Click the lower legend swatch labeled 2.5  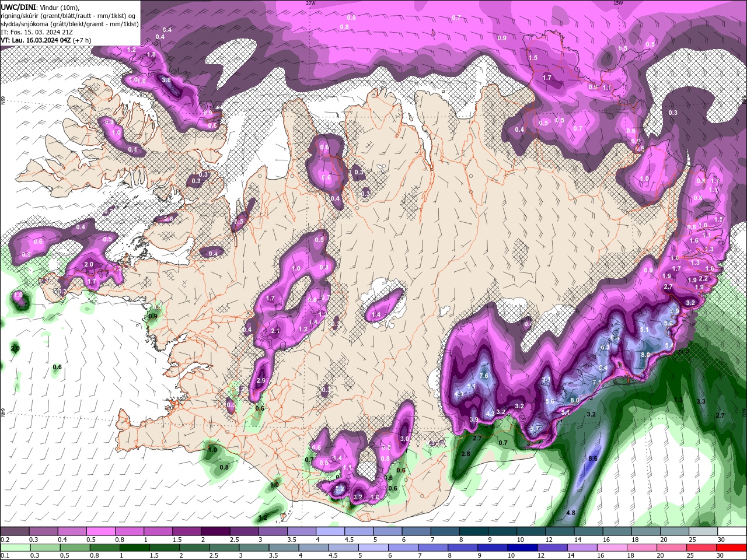(x=224, y=548)
